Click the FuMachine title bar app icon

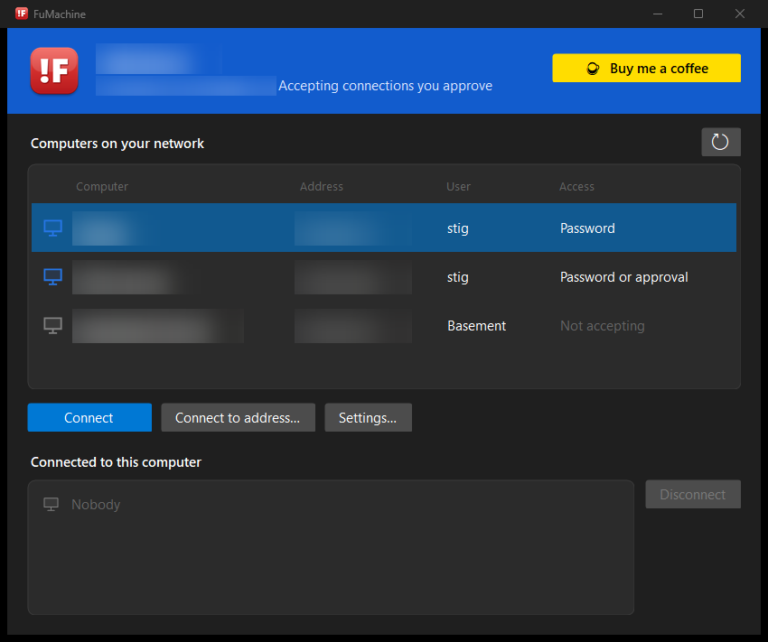[21, 14]
